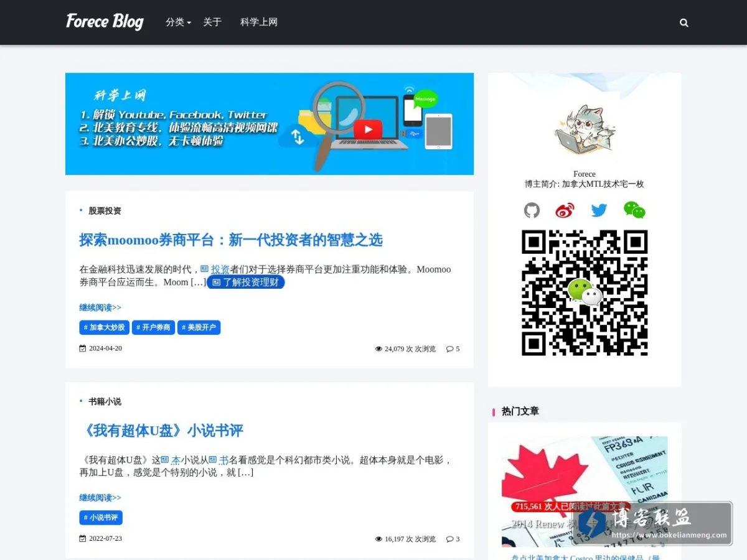Click the WeChat QR code image
The width and height of the screenshot is (747, 560).
(585, 293)
